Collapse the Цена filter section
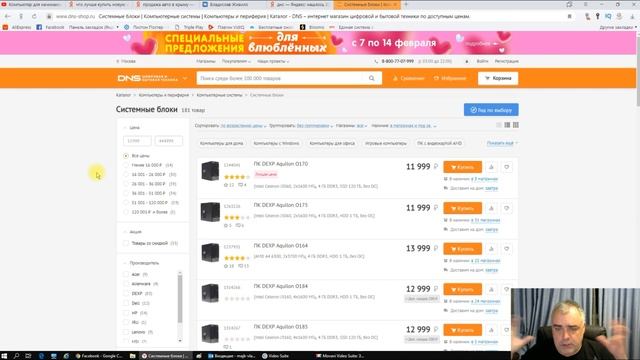This screenshot has width=640, height=360. [x=131, y=128]
